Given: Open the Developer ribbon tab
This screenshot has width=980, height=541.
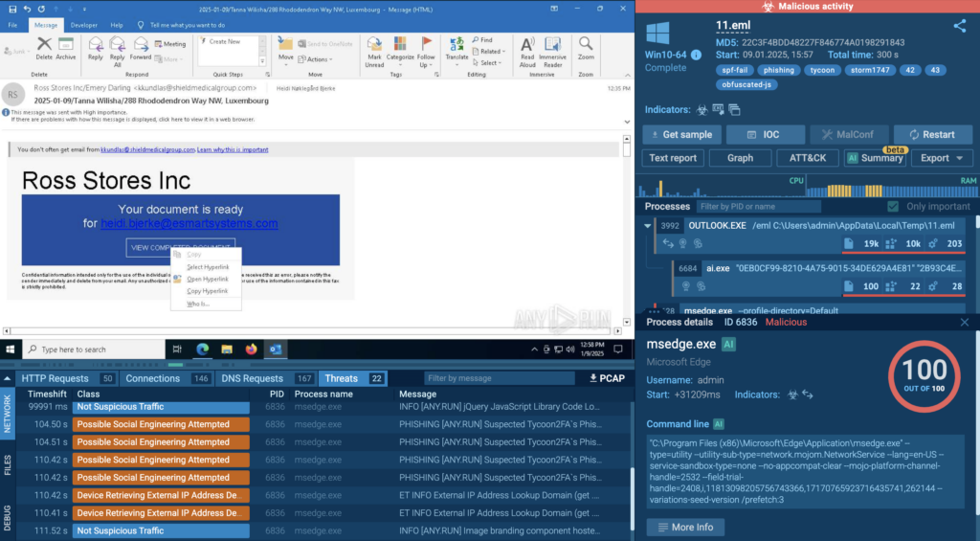Looking at the screenshot, I should click(84, 25).
